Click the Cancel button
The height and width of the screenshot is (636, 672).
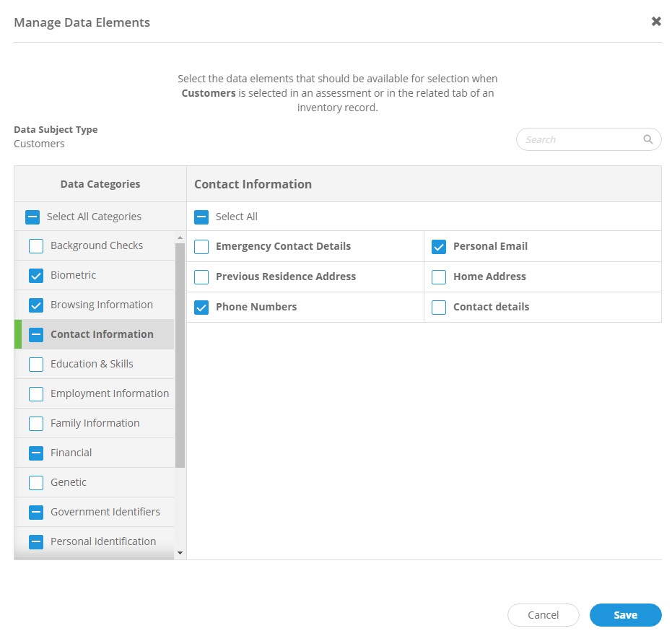[x=543, y=614]
